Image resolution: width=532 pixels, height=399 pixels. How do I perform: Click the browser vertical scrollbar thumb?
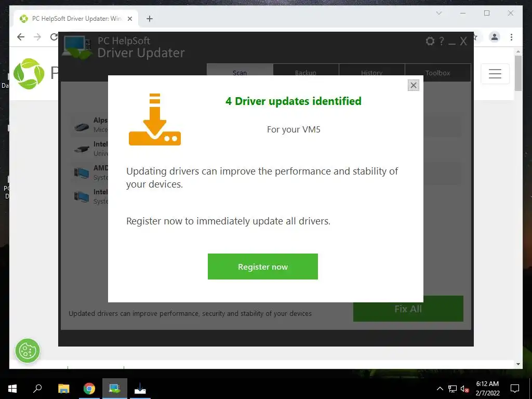tap(518, 73)
